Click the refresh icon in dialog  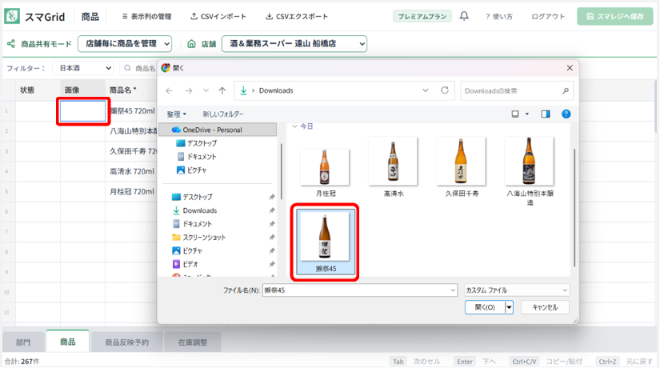(445, 91)
